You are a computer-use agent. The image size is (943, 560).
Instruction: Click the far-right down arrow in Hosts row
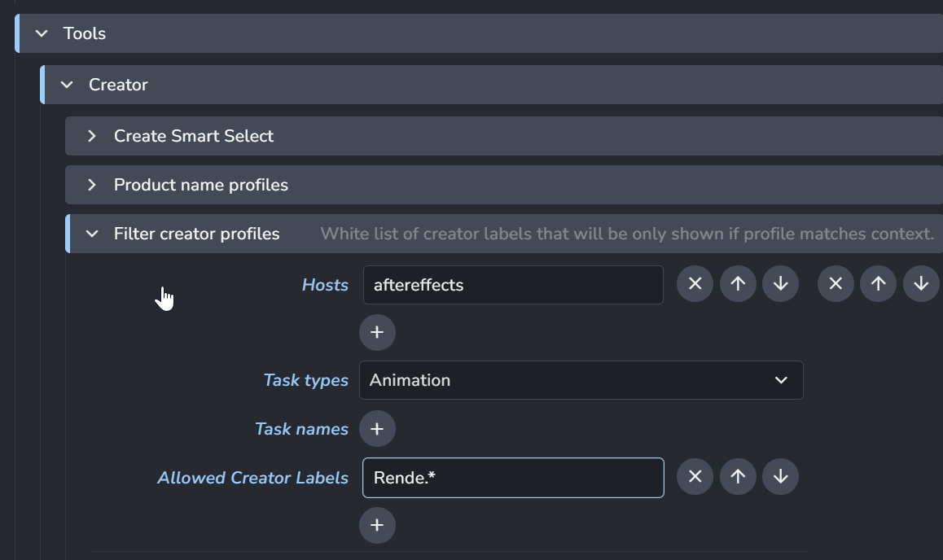[921, 284]
